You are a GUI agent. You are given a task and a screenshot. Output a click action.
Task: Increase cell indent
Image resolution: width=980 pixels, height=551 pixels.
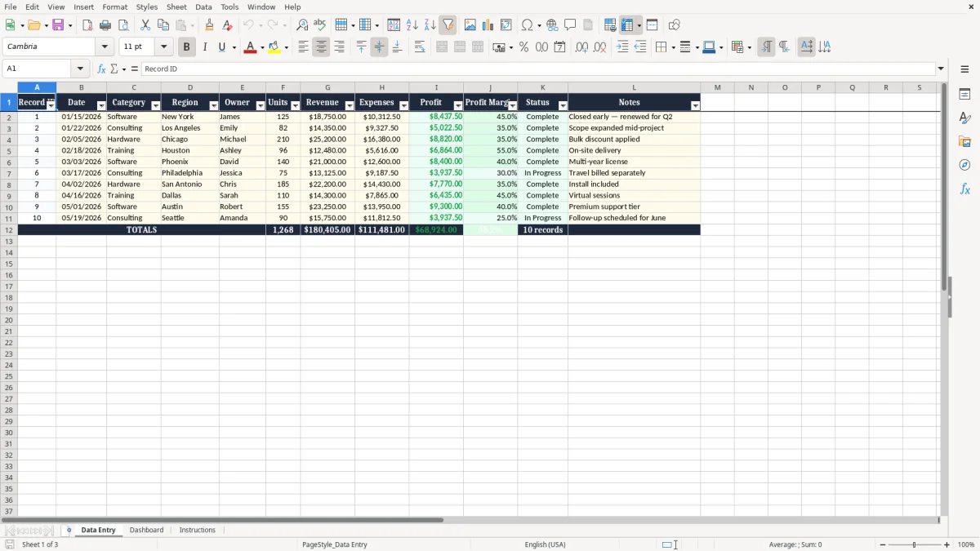622,47
